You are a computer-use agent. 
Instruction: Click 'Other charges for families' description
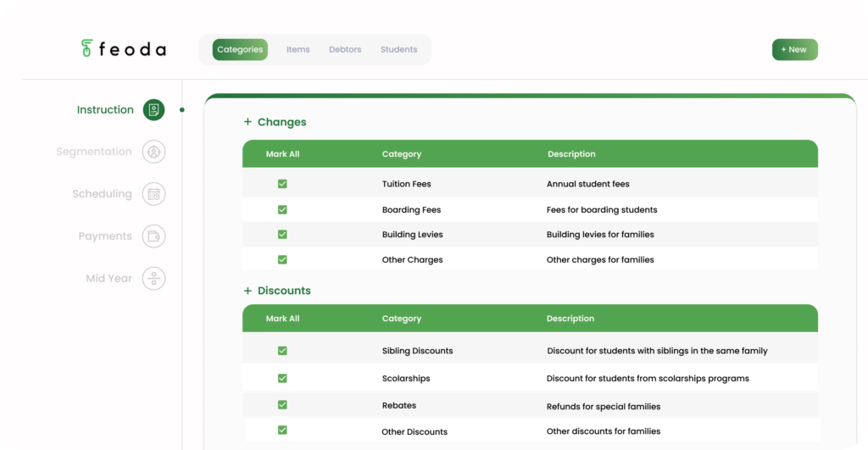600,259
